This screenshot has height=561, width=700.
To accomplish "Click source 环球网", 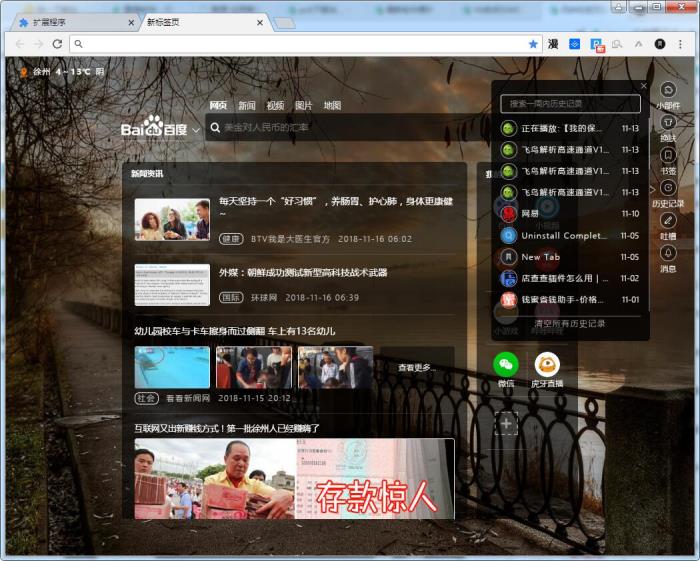I will [263, 297].
